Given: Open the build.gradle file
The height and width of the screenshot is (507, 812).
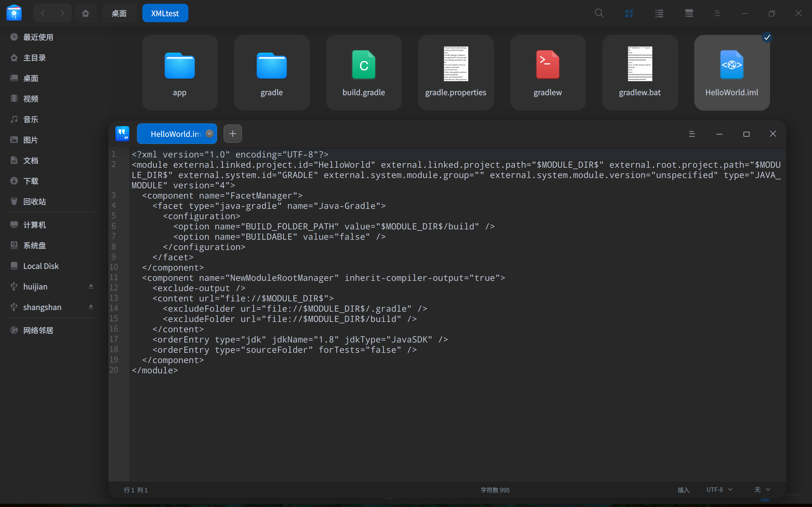Looking at the screenshot, I should pos(364,72).
